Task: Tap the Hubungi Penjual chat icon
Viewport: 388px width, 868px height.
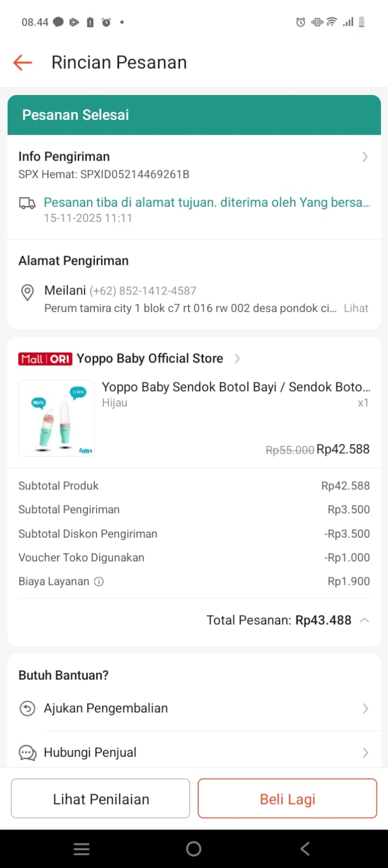Action: click(x=27, y=753)
